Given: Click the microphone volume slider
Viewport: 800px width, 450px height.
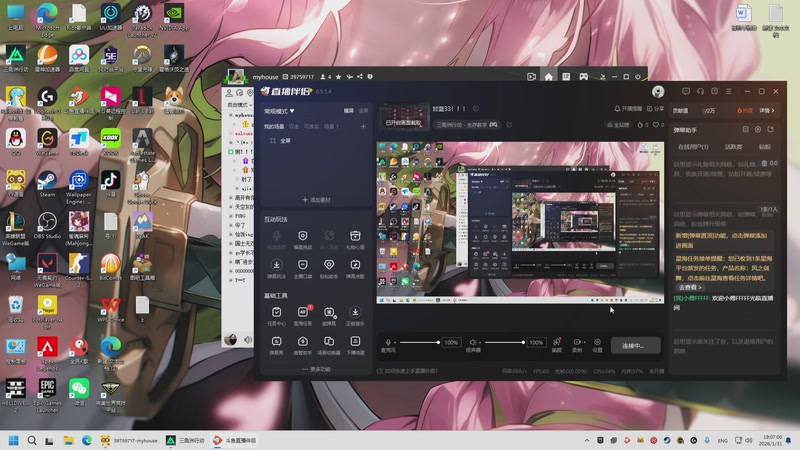Looking at the screenshot, I should 419,342.
